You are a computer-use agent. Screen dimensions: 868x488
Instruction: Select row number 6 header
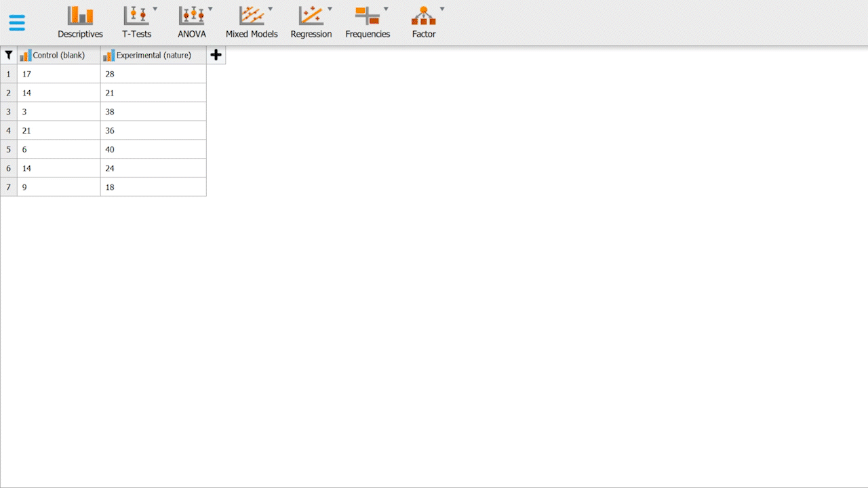tap(9, 168)
